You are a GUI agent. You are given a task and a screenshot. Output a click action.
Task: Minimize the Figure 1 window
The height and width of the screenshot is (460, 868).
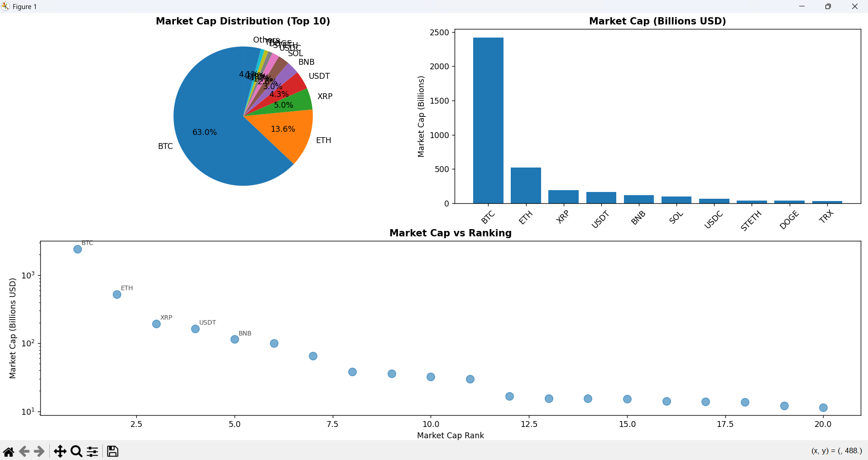[801, 6]
